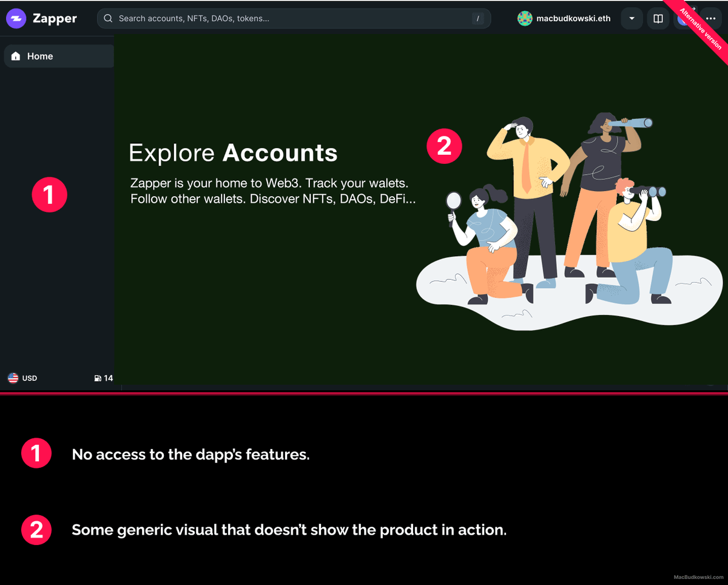This screenshot has width=728, height=585.
Task: Open the book icon button
Action: (x=658, y=18)
